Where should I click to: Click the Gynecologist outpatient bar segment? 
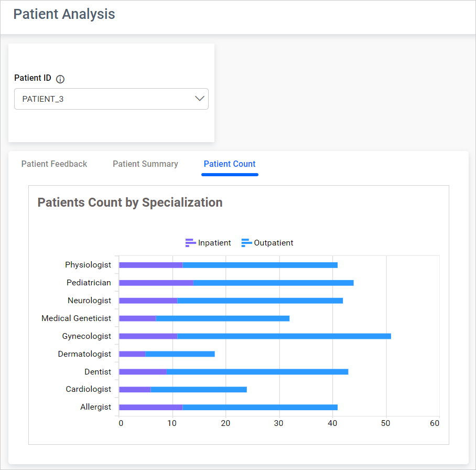[283, 336]
